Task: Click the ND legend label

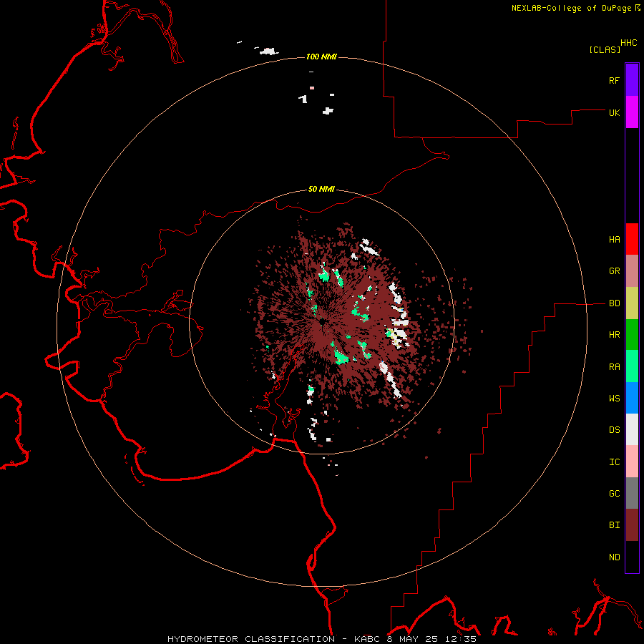Action: pyautogui.click(x=614, y=557)
